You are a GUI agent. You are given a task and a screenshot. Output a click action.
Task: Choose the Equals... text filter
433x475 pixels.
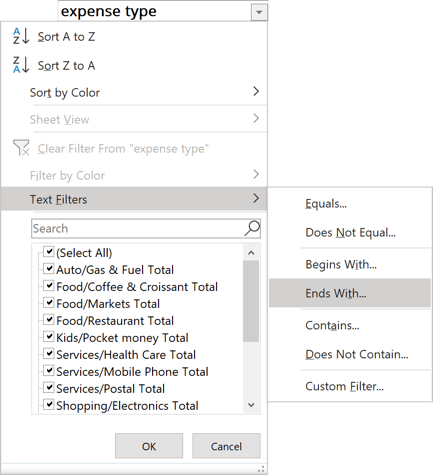pos(350,203)
